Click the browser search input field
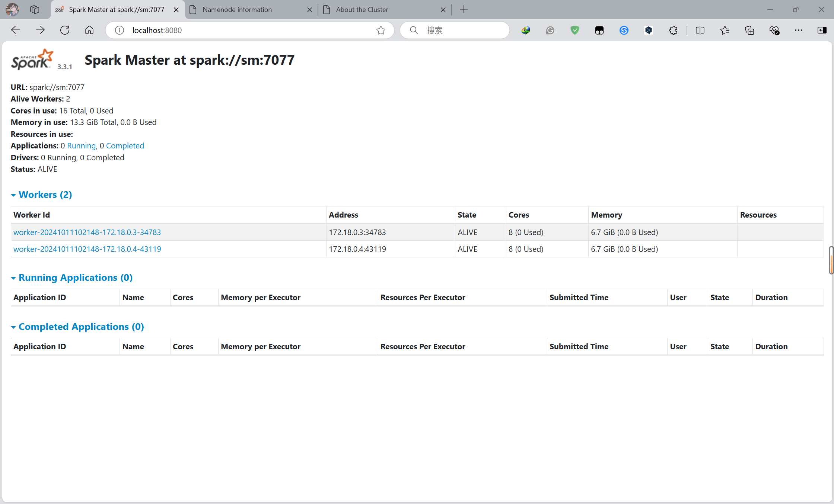 point(462,30)
